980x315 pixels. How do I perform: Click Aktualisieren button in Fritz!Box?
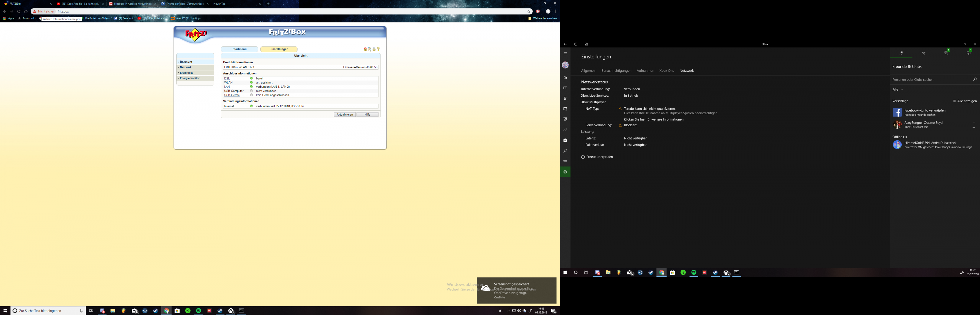coord(345,115)
